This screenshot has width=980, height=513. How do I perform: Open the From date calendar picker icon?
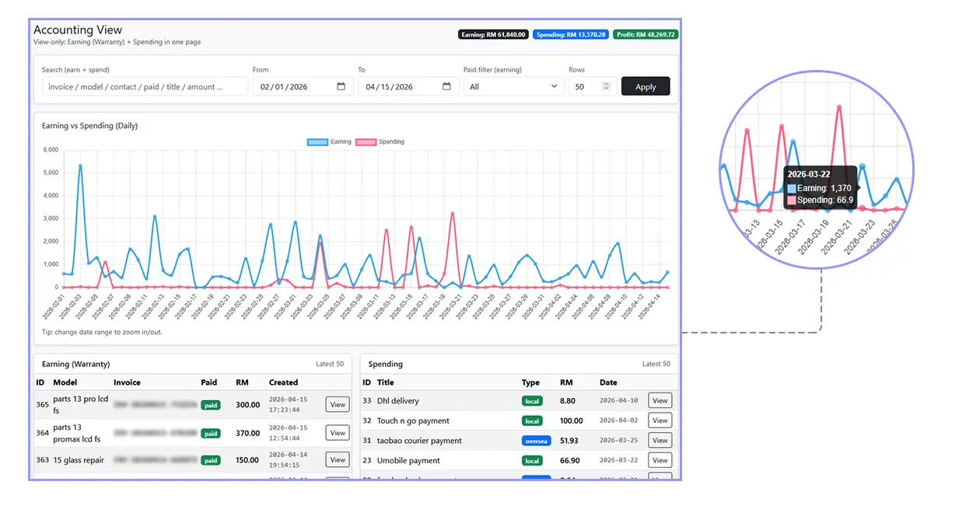pos(341,87)
